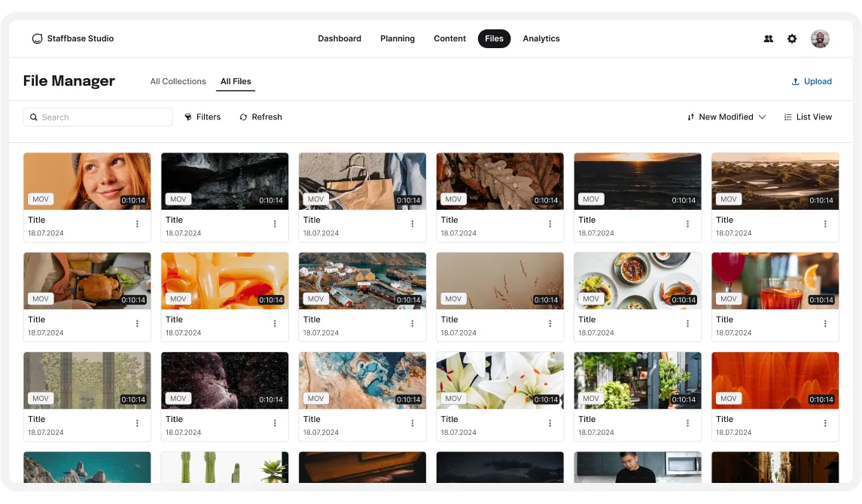Select the All Files tab
This screenshot has height=504, width=862.
tap(236, 81)
